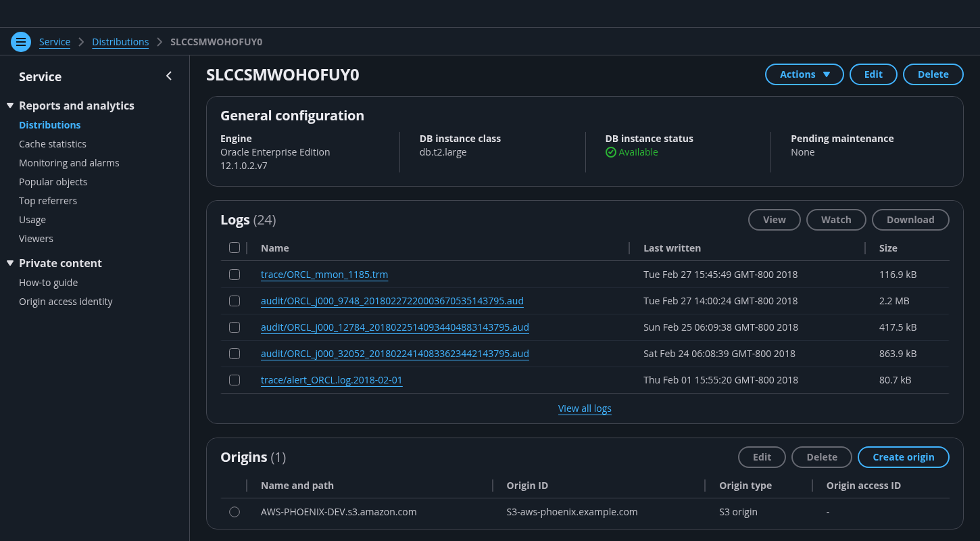Follow the View all logs link
Viewport: 980px width, 541px height.
point(585,408)
